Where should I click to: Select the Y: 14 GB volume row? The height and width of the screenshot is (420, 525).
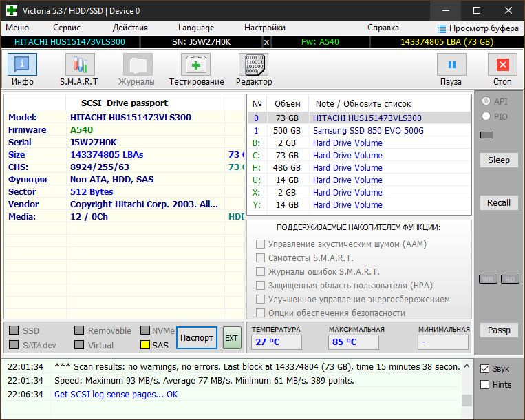coord(359,204)
